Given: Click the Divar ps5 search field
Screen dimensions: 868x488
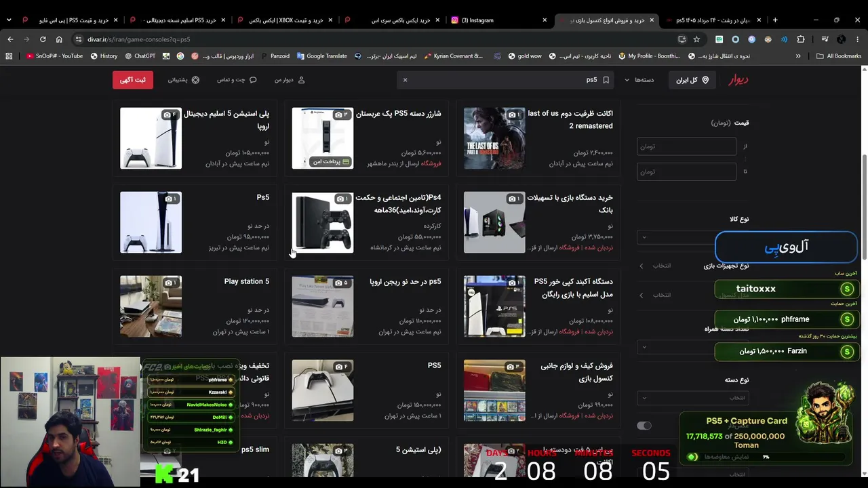Looking at the screenshot, I should point(505,80).
